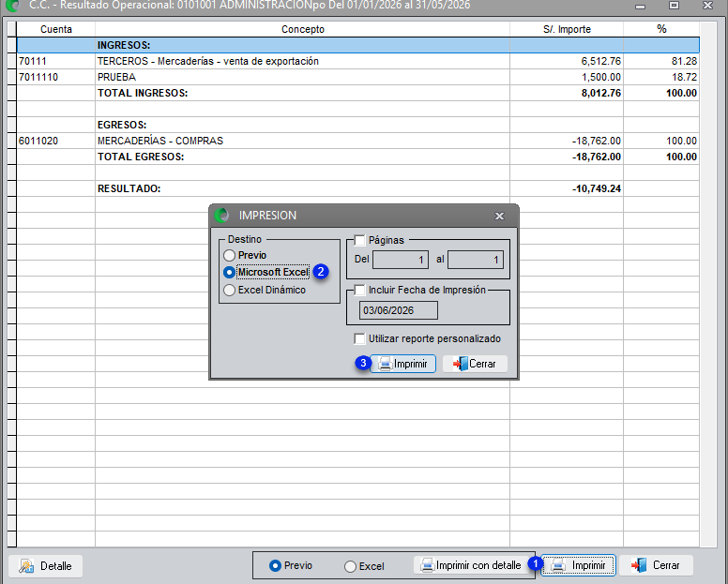Click the 'al' ending page field
The height and width of the screenshot is (584, 728).
click(x=476, y=260)
